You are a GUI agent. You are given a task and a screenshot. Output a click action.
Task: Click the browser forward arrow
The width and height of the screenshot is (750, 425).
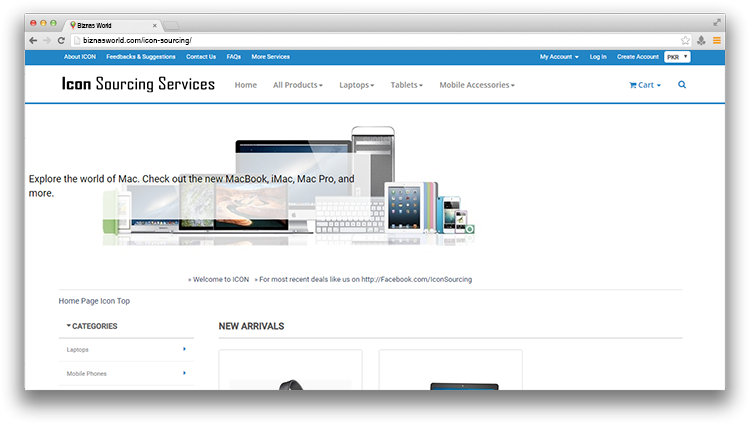point(47,41)
